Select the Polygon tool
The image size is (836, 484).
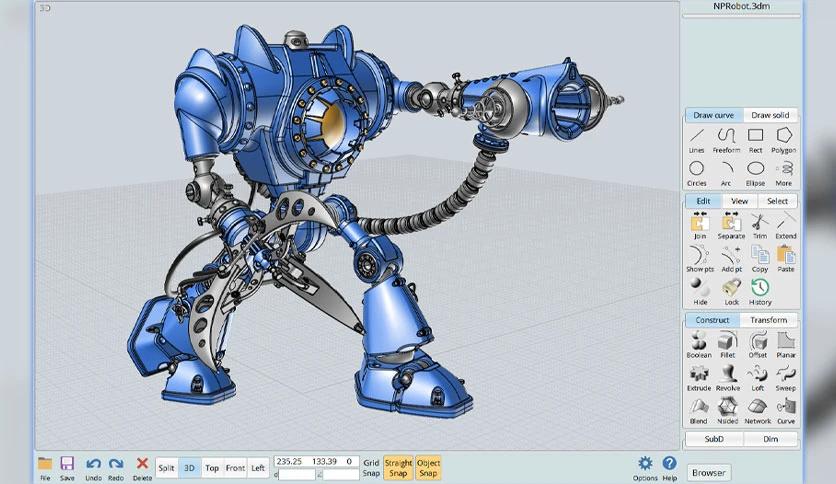coord(784,140)
